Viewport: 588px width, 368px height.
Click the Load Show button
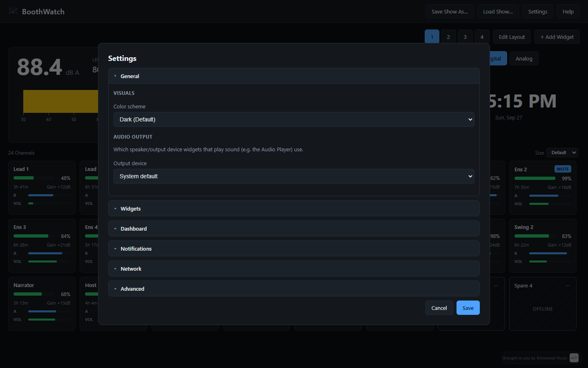point(498,11)
